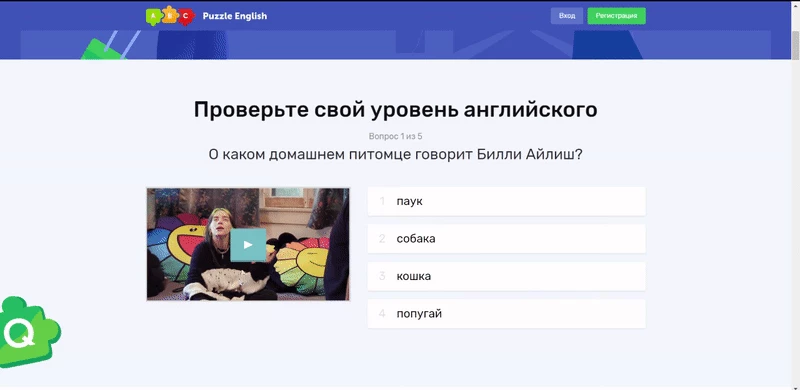
Task: Open the Puzzle English home link text
Action: [x=235, y=16]
